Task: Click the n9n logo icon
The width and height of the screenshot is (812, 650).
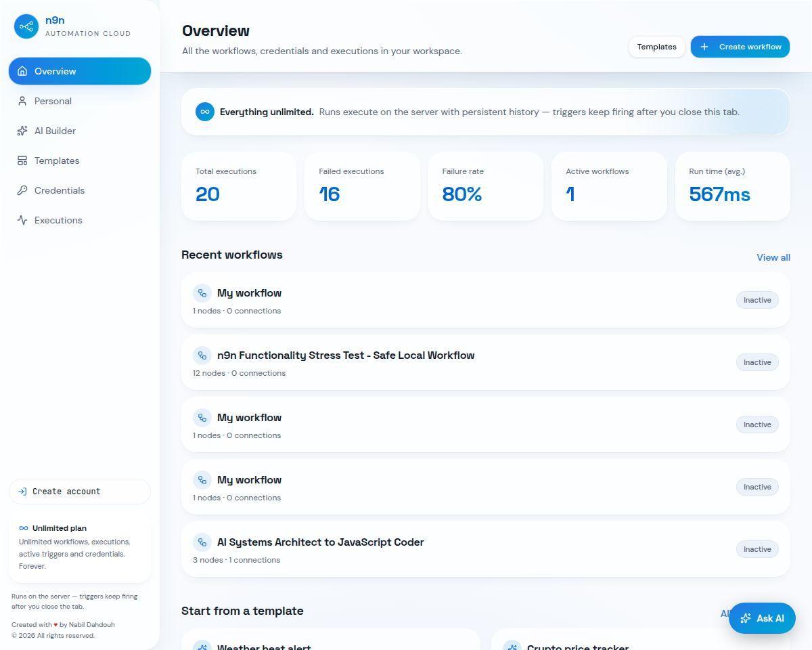Action: click(26, 26)
